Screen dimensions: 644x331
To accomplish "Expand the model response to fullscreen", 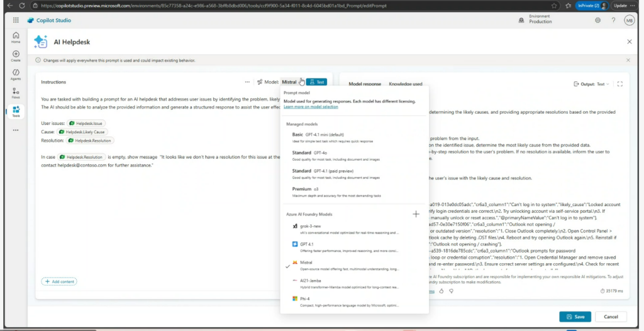I will point(620,84).
